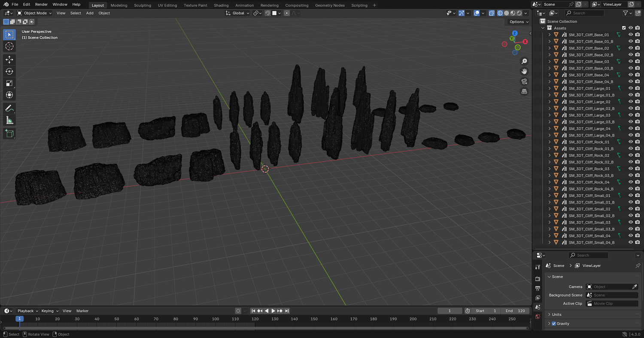Viewport: 644px width, 338px height.
Task: Open the Keying dropdown
Action: tap(50, 311)
